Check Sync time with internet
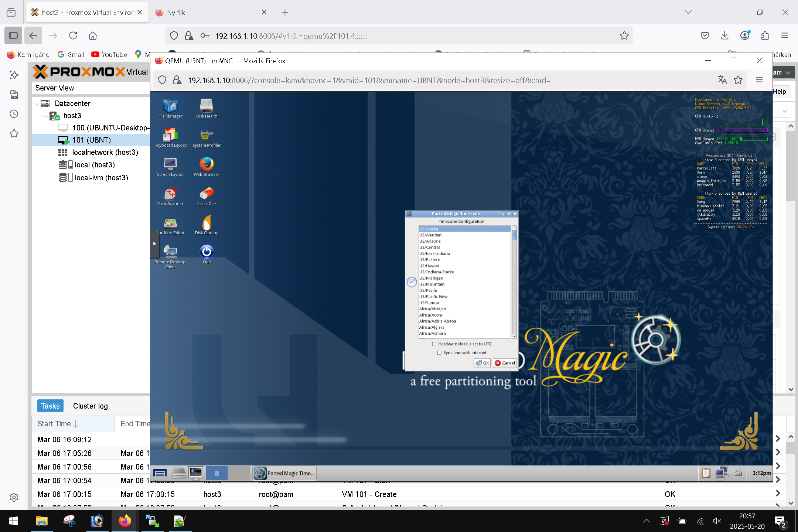 click(x=440, y=353)
